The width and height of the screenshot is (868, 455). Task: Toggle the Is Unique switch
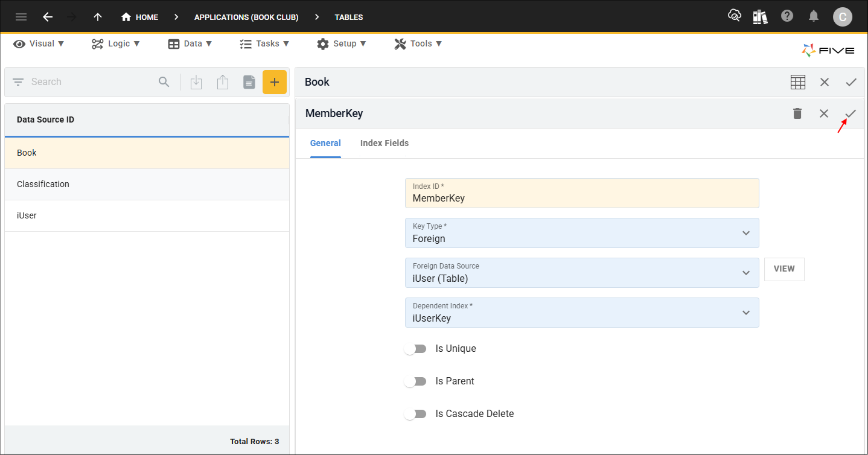pos(415,349)
